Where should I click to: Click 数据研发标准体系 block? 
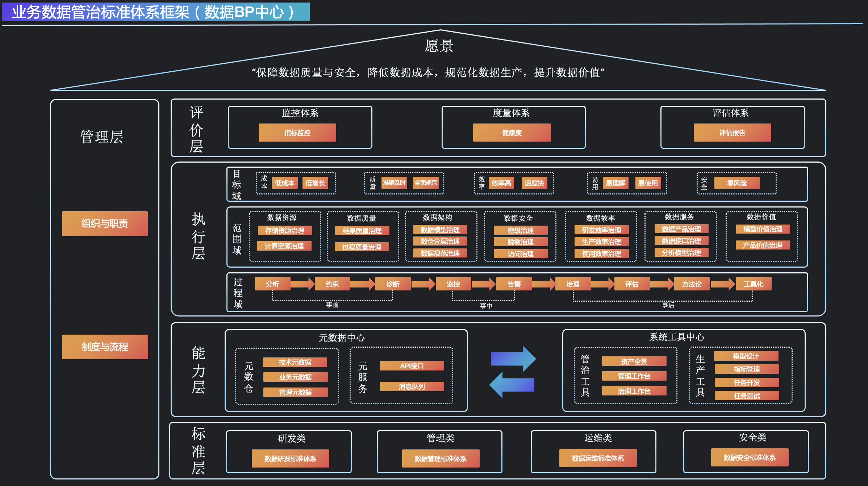pyautogui.click(x=290, y=458)
